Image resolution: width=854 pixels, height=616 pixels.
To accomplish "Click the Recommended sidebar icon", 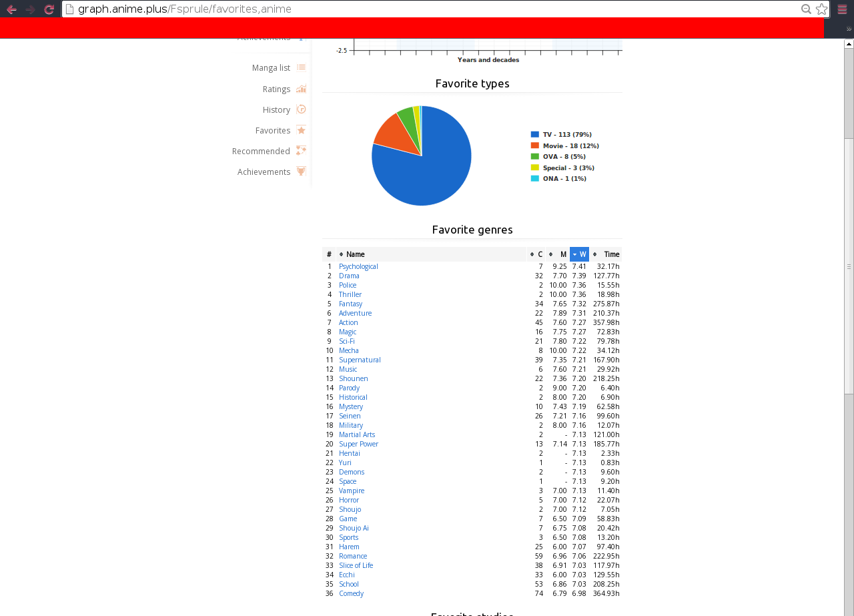I will pyautogui.click(x=302, y=151).
